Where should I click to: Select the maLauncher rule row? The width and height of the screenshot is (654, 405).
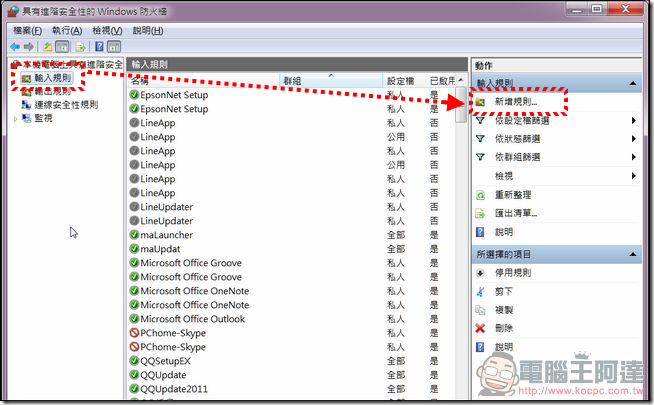point(291,235)
